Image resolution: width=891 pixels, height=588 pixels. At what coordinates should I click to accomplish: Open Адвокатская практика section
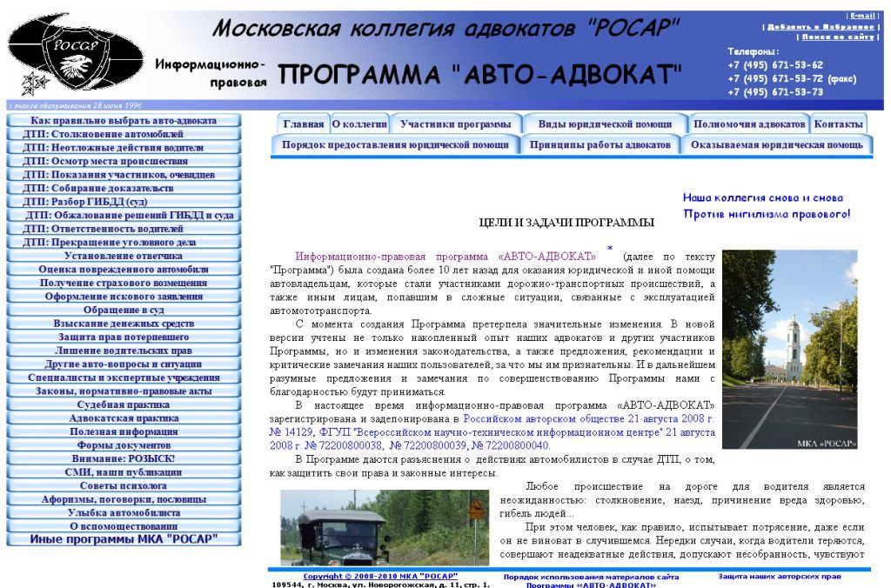pos(124,418)
